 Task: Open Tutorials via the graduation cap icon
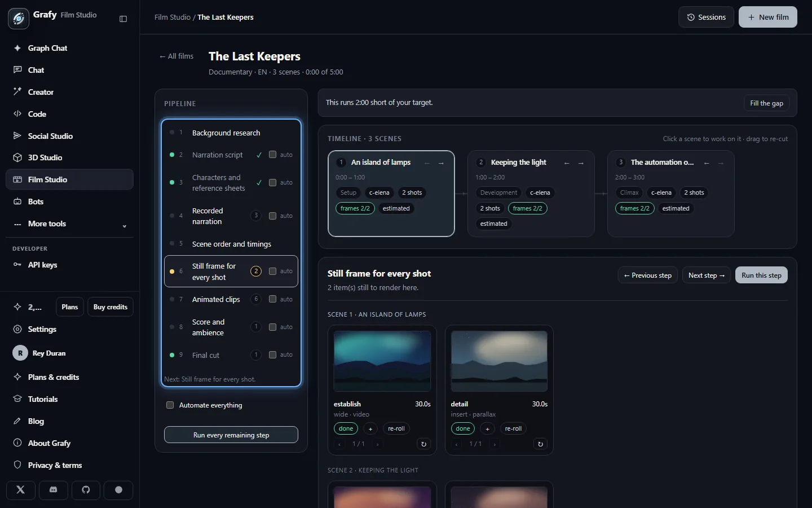click(17, 399)
